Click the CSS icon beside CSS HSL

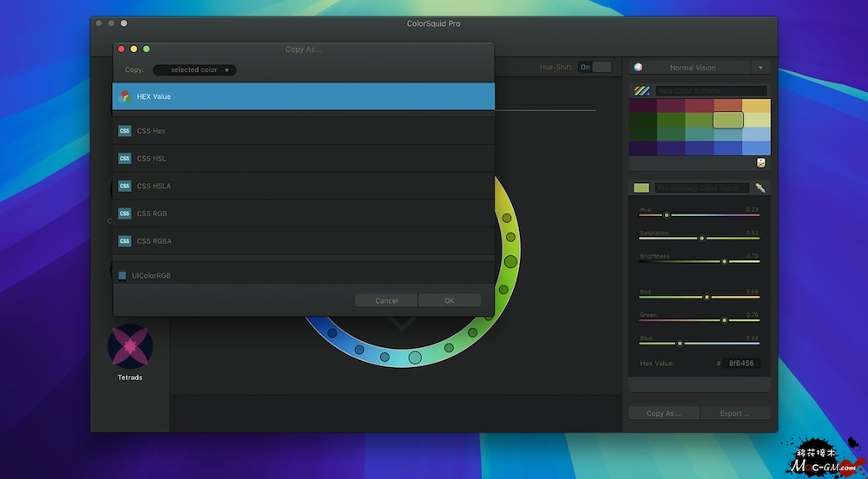(124, 159)
